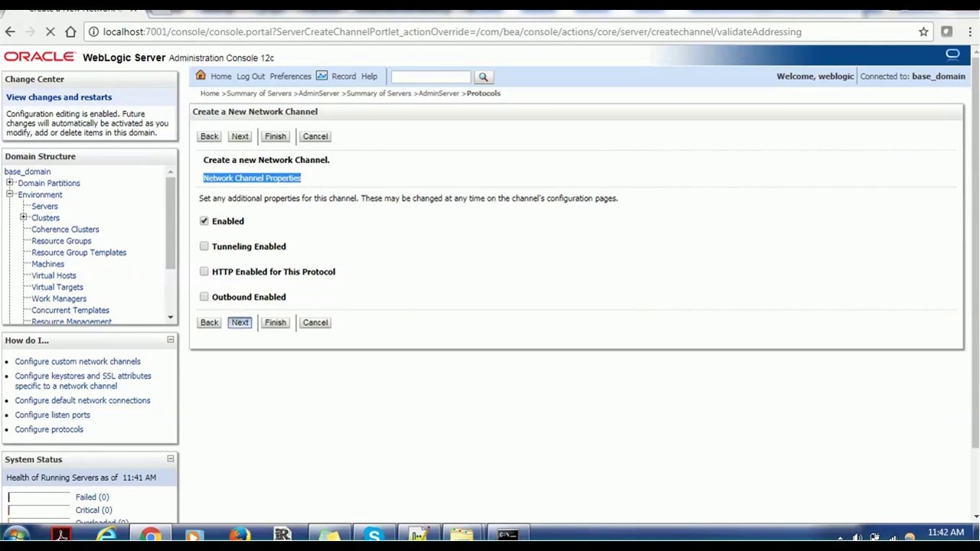Image resolution: width=980 pixels, height=551 pixels.
Task: Click the top Back button
Action: click(x=209, y=136)
